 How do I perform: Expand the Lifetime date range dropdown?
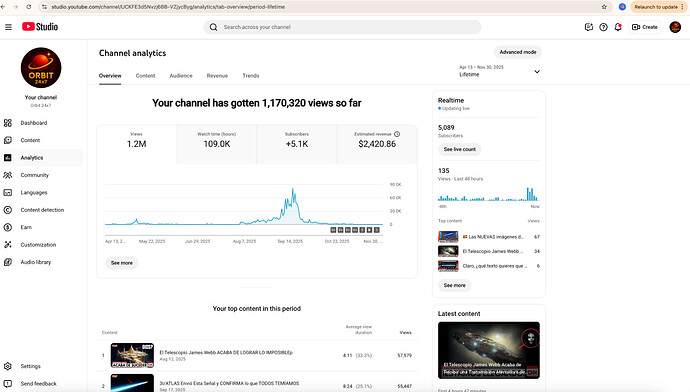click(499, 71)
